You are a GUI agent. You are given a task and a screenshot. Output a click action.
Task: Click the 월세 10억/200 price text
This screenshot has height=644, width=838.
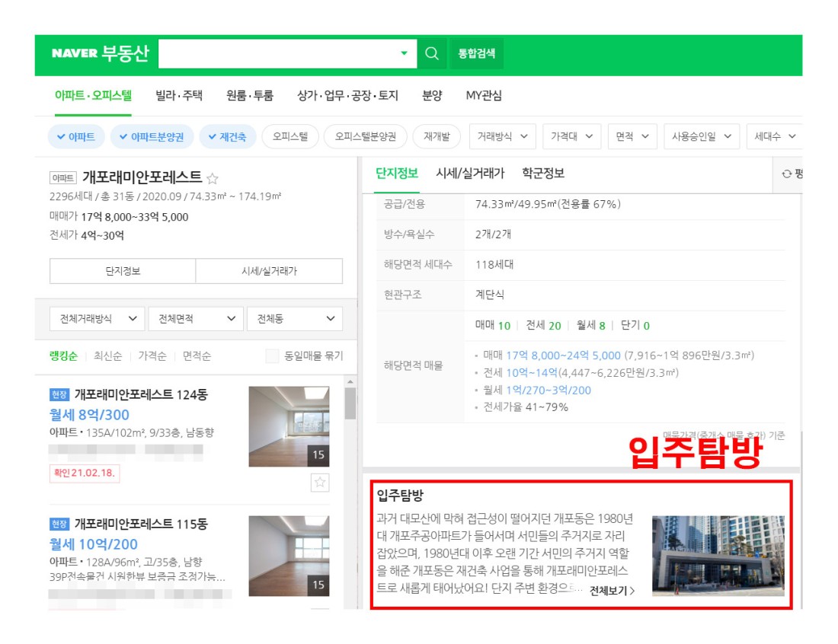click(x=94, y=544)
